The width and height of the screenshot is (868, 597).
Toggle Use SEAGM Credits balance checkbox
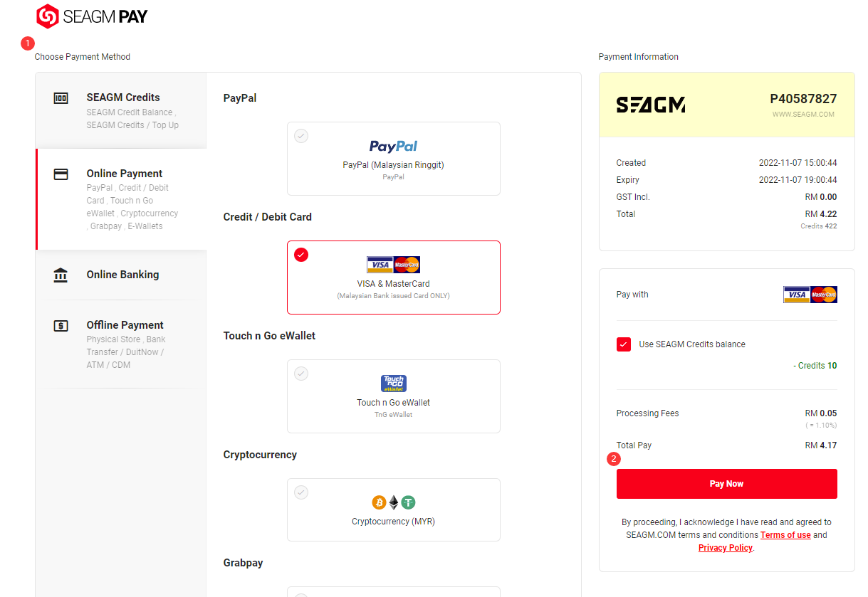[x=624, y=344]
